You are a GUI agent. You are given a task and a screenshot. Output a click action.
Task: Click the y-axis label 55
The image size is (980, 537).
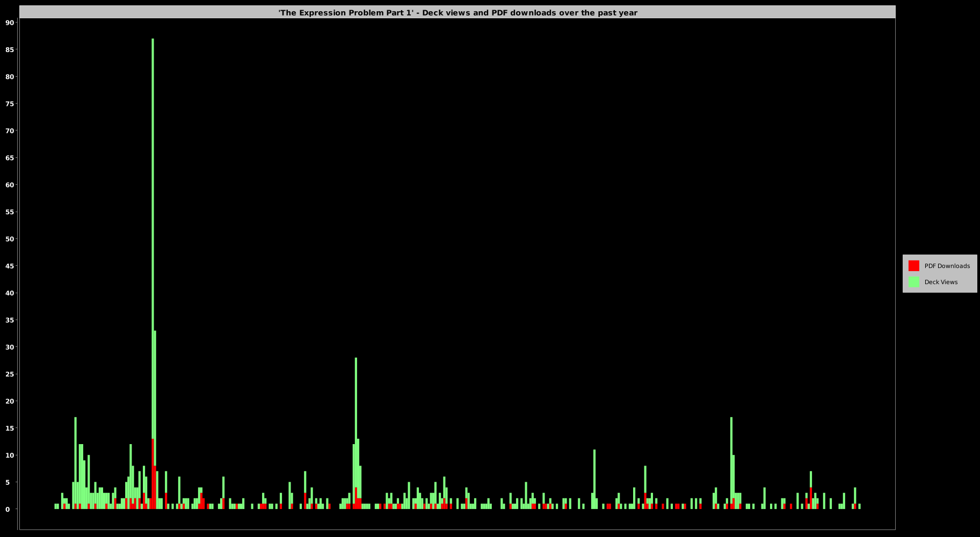(x=10, y=212)
